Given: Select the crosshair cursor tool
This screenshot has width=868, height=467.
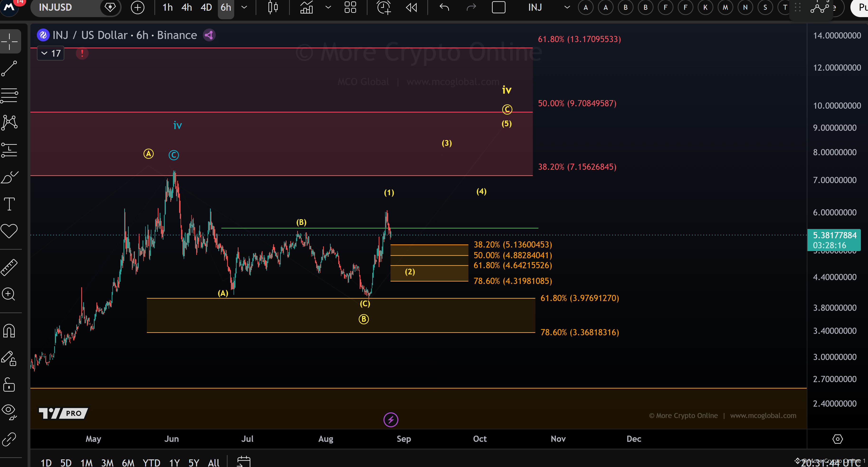Looking at the screenshot, I should click(x=10, y=42).
